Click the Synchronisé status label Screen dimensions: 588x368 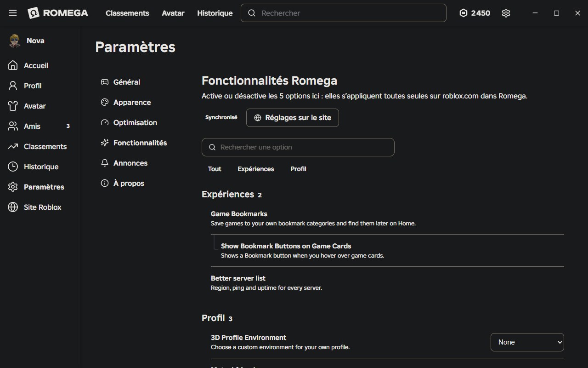(x=221, y=117)
